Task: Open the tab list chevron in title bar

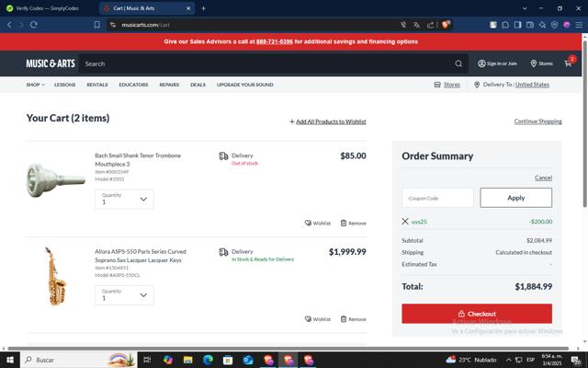Action: pyautogui.click(x=525, y=8)
